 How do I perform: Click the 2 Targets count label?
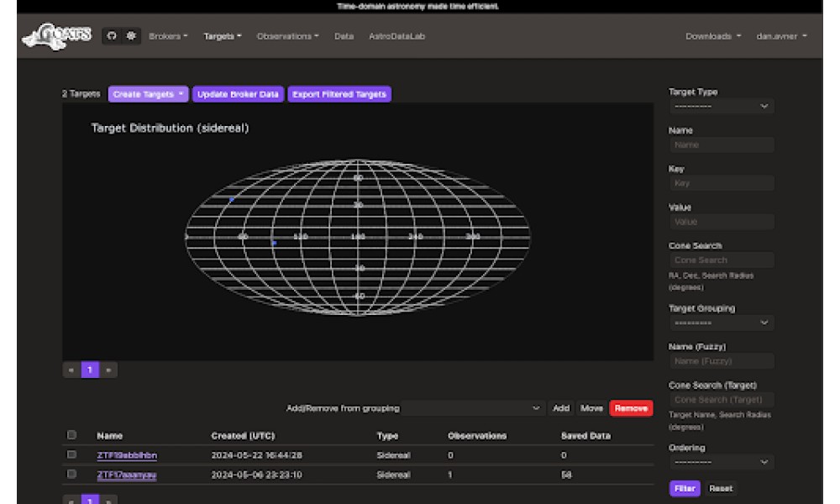81,94
